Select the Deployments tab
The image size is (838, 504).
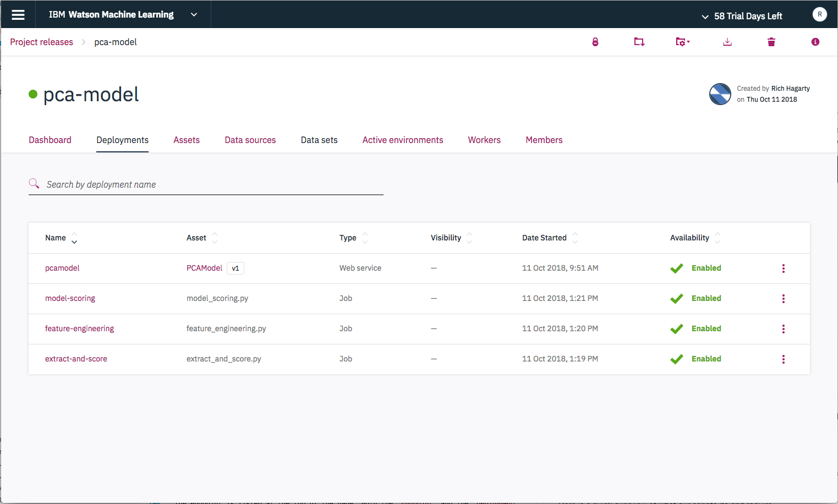point(122,140)
